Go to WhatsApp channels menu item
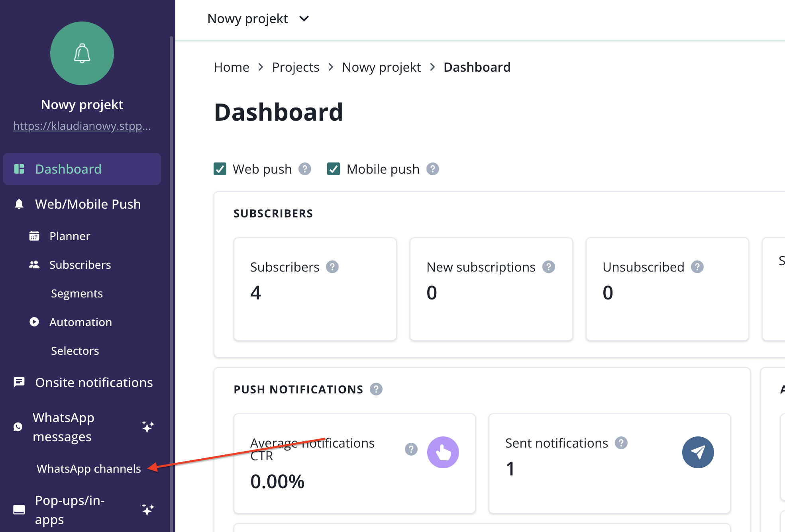Image resolution: width=785 pixels, height=532 pixels. pos(88,469)
